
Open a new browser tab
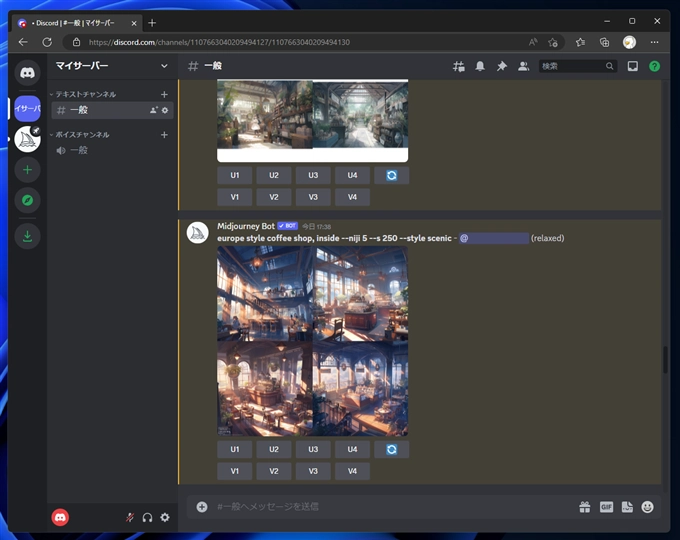click(x=152, y=23)
